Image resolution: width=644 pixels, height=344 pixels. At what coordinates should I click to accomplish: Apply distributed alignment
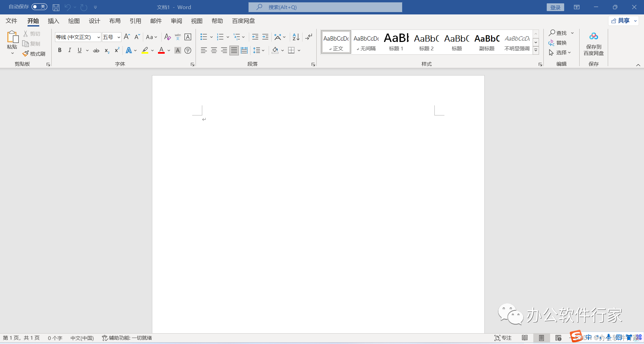244,50
